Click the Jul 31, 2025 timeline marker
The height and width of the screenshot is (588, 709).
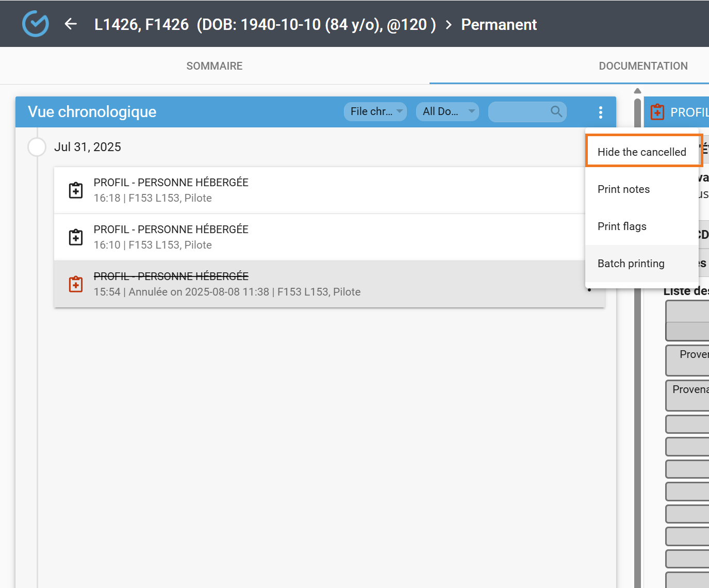pos(37,147)
